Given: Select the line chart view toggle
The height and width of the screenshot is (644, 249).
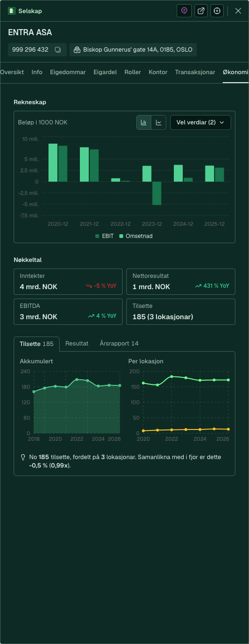Looking at the screenshot, I should [159, 123].
